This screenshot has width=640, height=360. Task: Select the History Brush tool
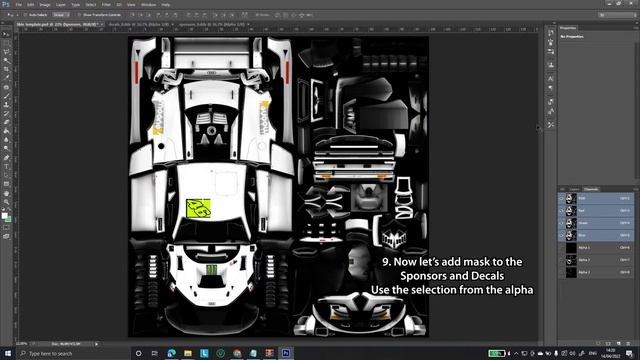[x=6, y=113]
